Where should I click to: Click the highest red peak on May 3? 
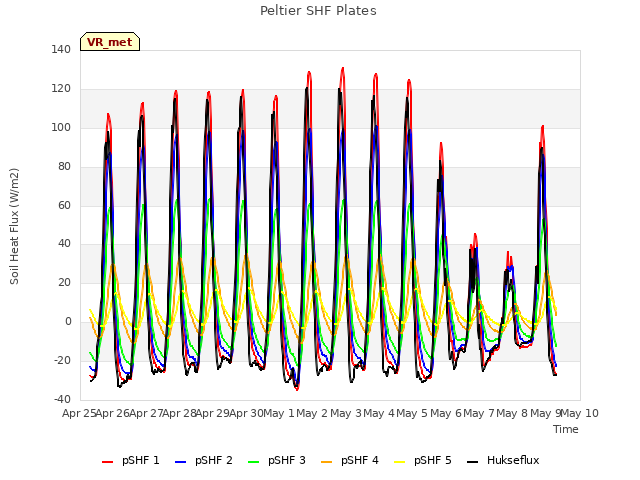coord(343,68)
